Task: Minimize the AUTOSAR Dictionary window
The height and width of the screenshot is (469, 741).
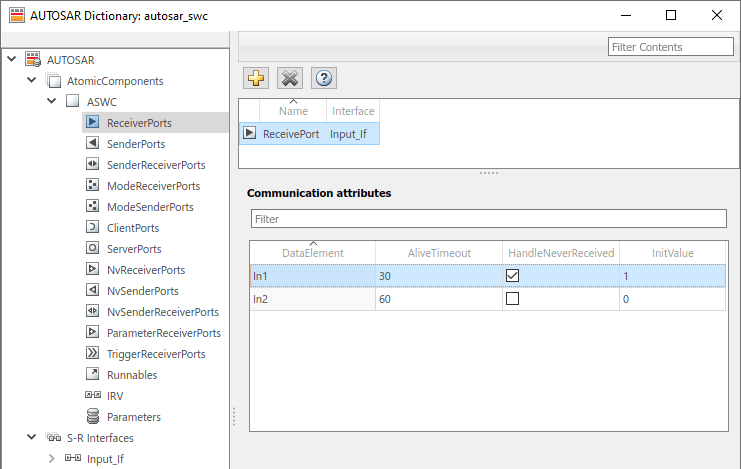Action: [x=626, y=15]
